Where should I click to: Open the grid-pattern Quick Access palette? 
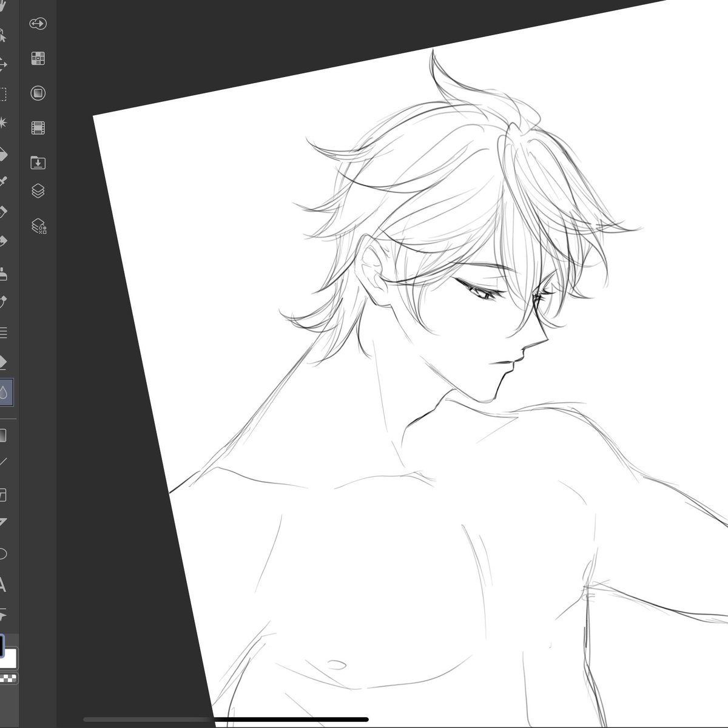pos(38,58)
